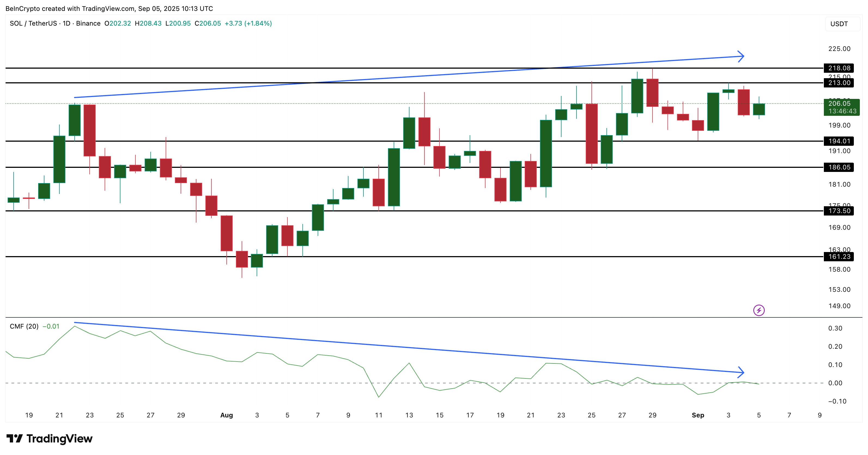Select the 213.00 price level label

[x=839, y=83]
